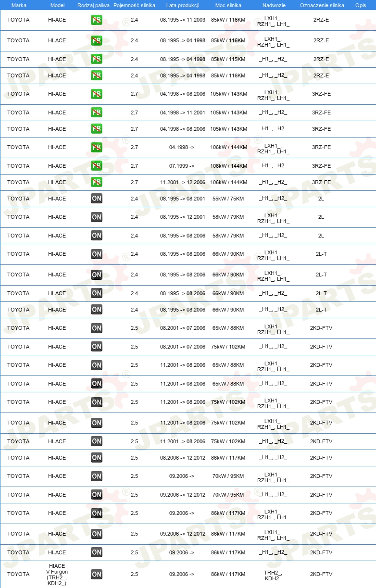The height and width of the screenshot is (588, 376).
Task: Select the 86kW / 117KM cell in the 08.2006 -> 12.2012 row
Action: [228, 458]
